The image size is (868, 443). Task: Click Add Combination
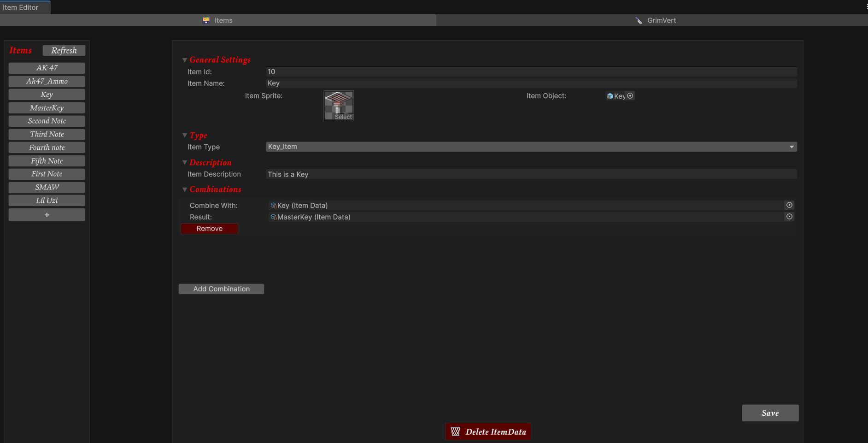click(221, 289)
